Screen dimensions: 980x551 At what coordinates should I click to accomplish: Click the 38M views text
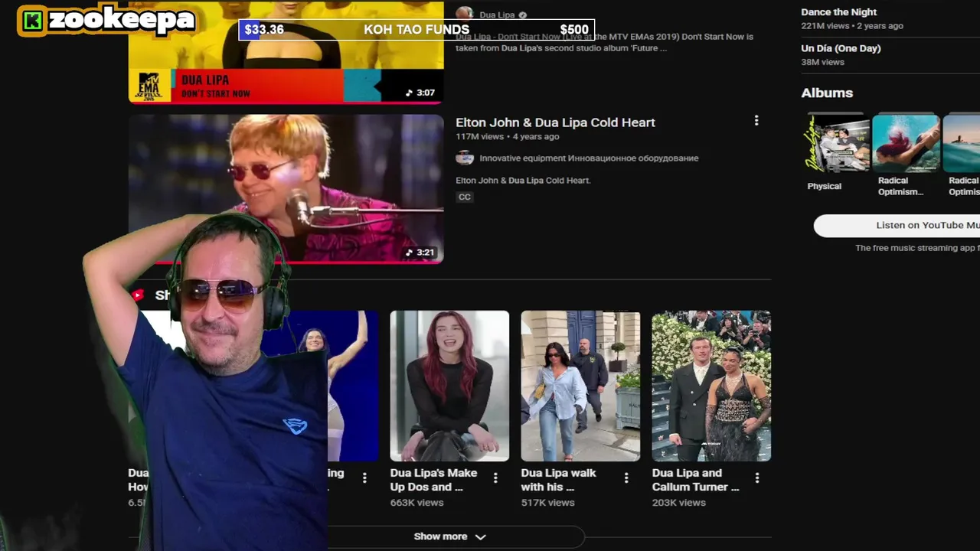point(822,62)
